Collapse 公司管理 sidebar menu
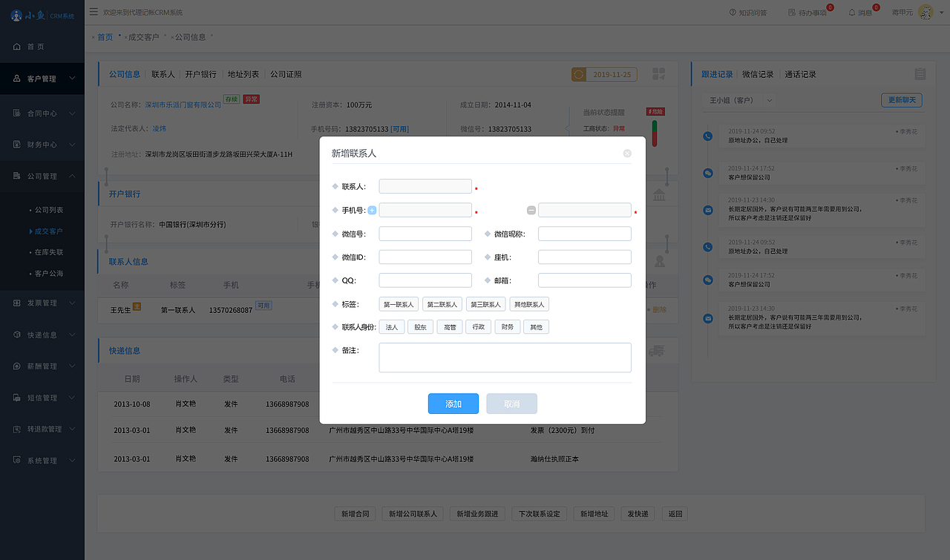Screen dimensions: 950x560 pyautogui.click(x=42, y=177)
